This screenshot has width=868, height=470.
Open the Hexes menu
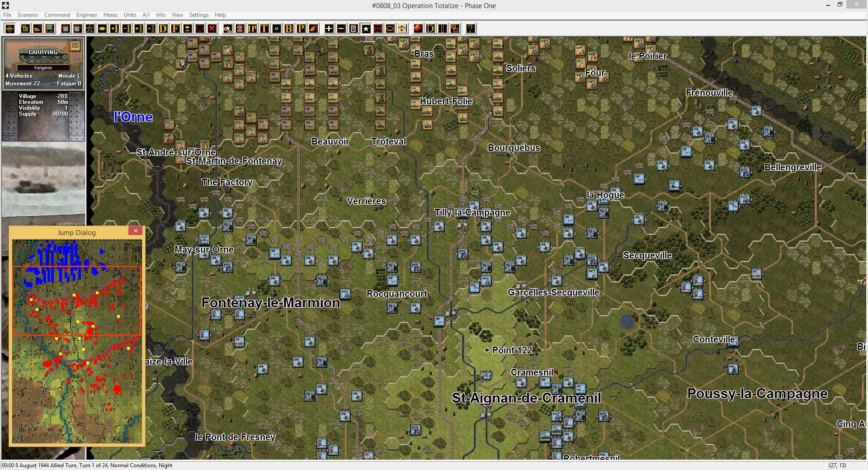[110, 15]
